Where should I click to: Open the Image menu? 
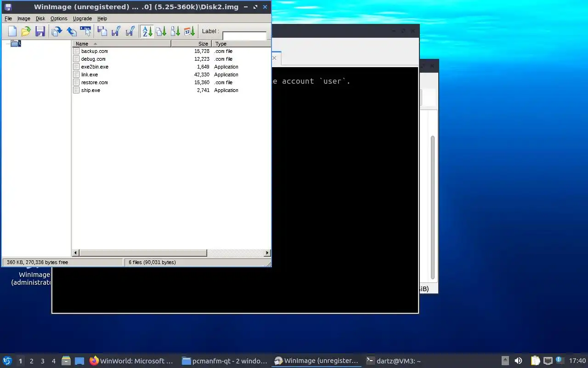click(x=24, y=18)
